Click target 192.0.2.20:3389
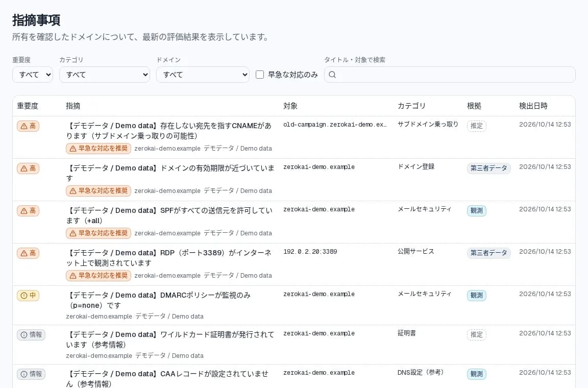Viewport: 588px width, 388px height. pos(310,252)
